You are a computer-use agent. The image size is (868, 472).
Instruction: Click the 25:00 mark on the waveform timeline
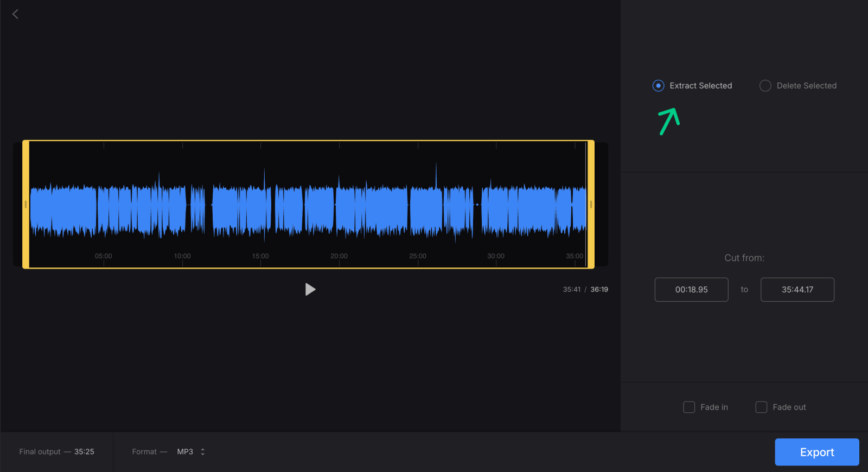418,256
